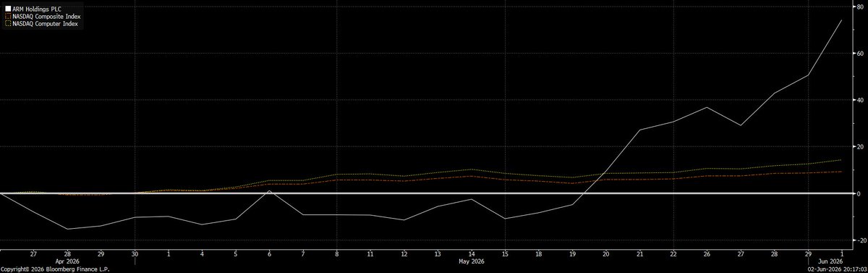Click the 20 date tick label on x-axis
This screenshot has height=273, width=868.
[605, 253]
